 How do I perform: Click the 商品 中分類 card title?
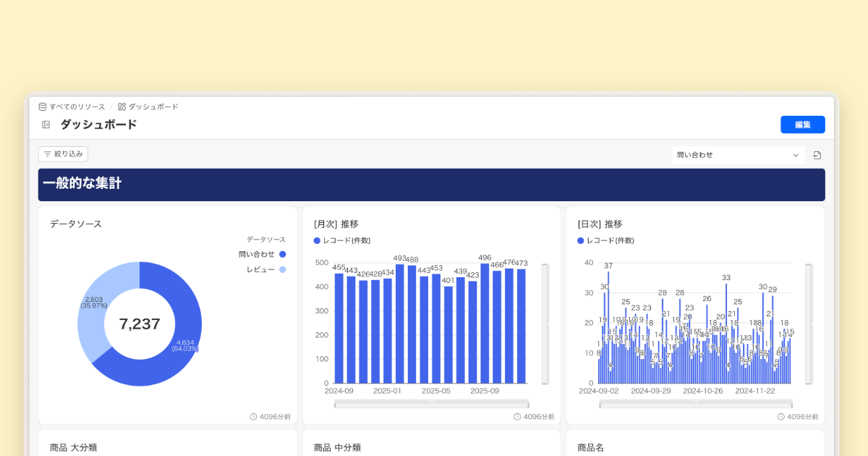pyautogui.click(x=337, y=447)
